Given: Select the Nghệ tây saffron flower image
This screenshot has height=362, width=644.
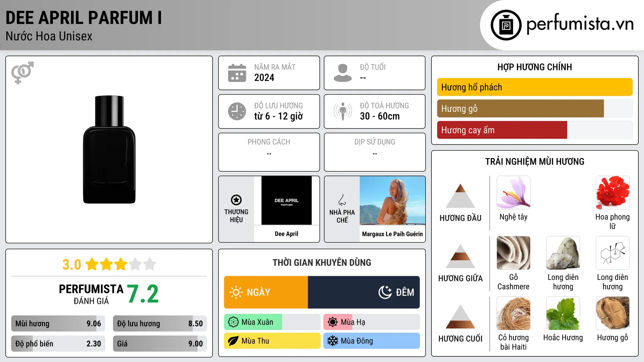Looking at the screenshot, I should coord(514,193).
